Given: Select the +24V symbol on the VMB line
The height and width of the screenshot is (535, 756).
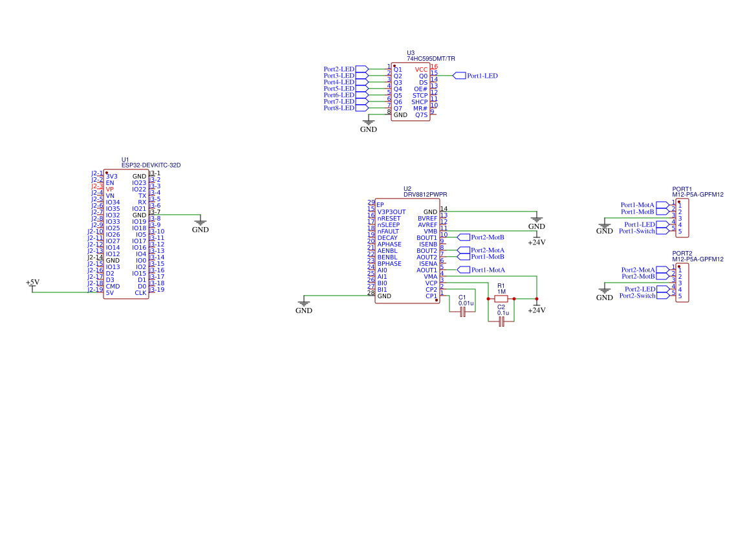Looking at the screenshot, I should point(537,239).
